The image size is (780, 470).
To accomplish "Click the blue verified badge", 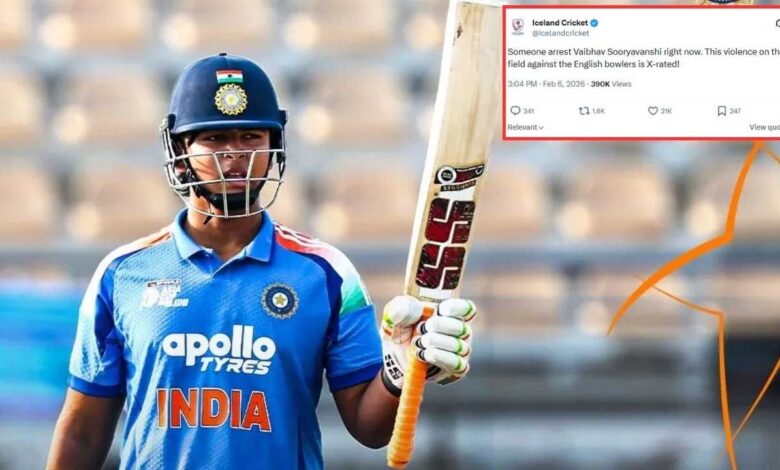I will coord(594,23).
